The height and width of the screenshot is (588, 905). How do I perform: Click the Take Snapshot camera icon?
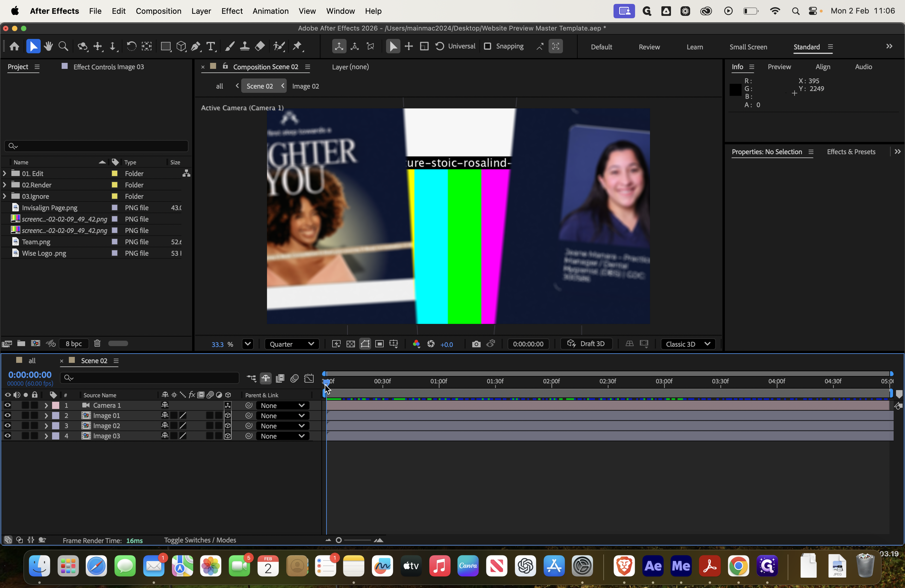[476, 344]
